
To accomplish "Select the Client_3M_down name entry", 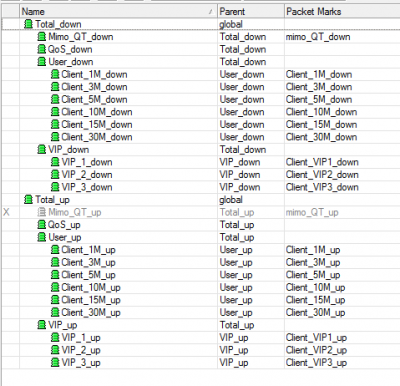I will click(94, 87).
